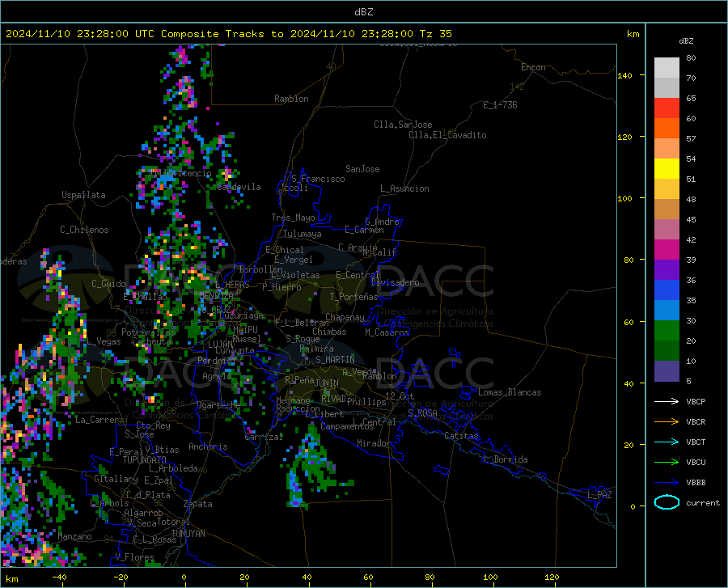Click the La_Carrera label
728x588 pixels.
[x=99, y=420]
